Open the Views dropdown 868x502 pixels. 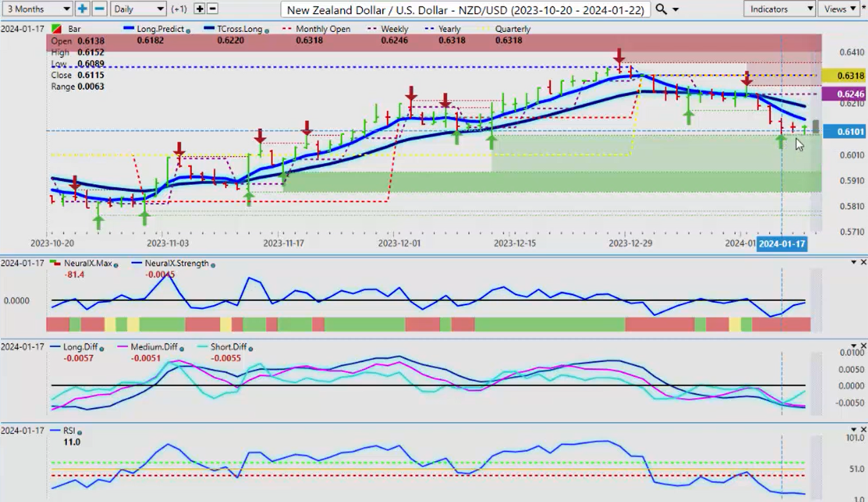(x=840, y=9)
